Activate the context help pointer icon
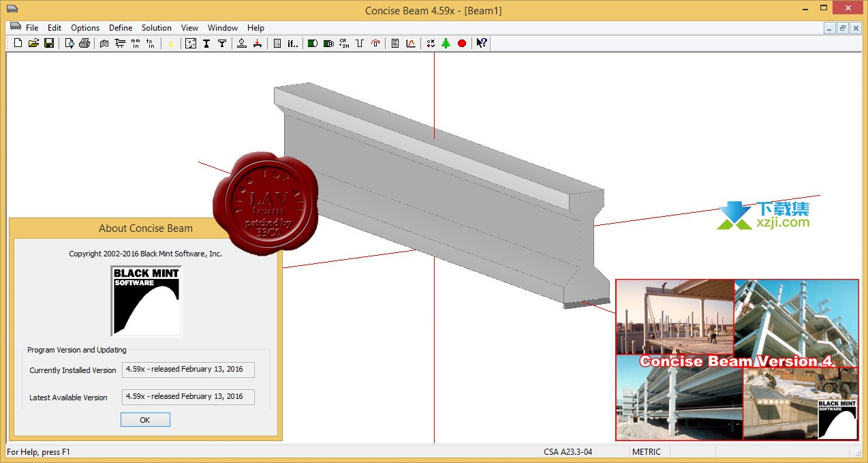The image size is (868, 463). click(482, 44)
